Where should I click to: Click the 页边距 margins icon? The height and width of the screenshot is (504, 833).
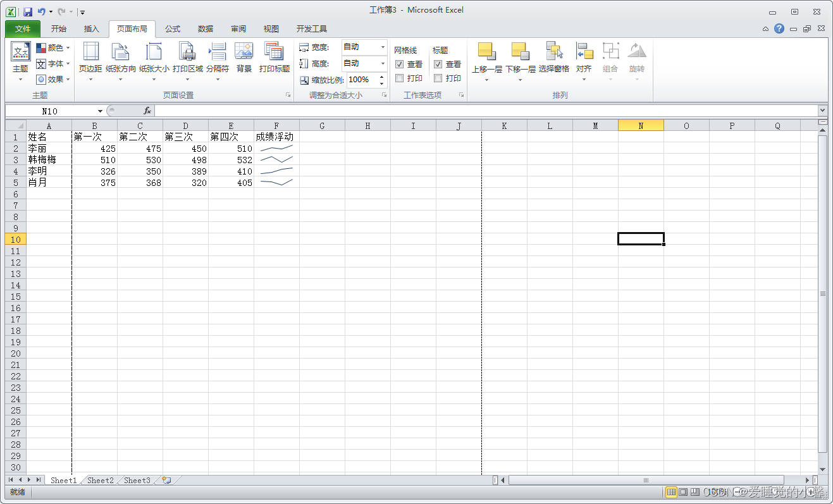tap(90, 52)
